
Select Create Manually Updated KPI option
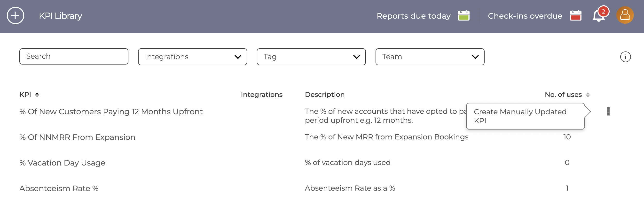click(x=525, y=116)
